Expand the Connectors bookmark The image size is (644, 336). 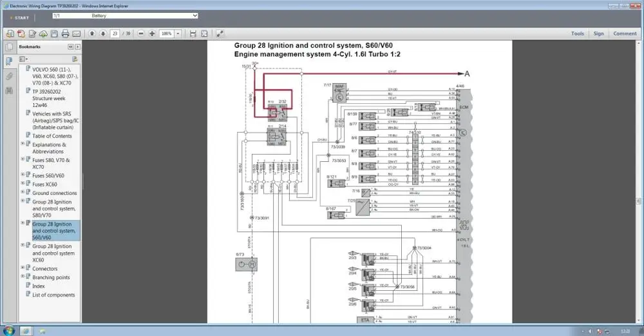23,268
